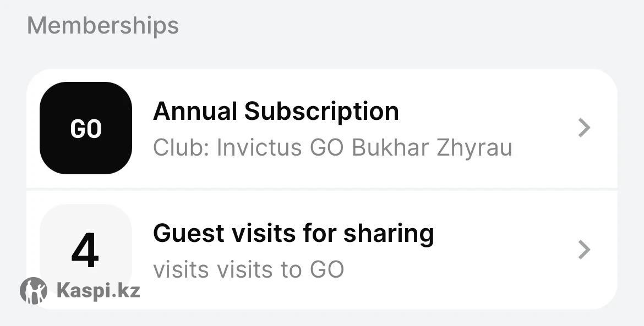The image size is (644, 326).
Task: Click the Memberships section heading
Action: click(x=103, y=25)
